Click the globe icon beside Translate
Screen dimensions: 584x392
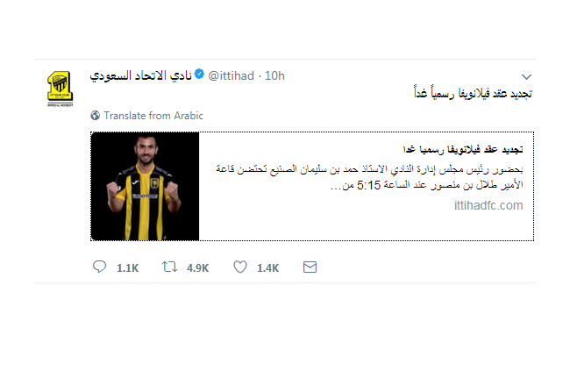click(95, 116)
